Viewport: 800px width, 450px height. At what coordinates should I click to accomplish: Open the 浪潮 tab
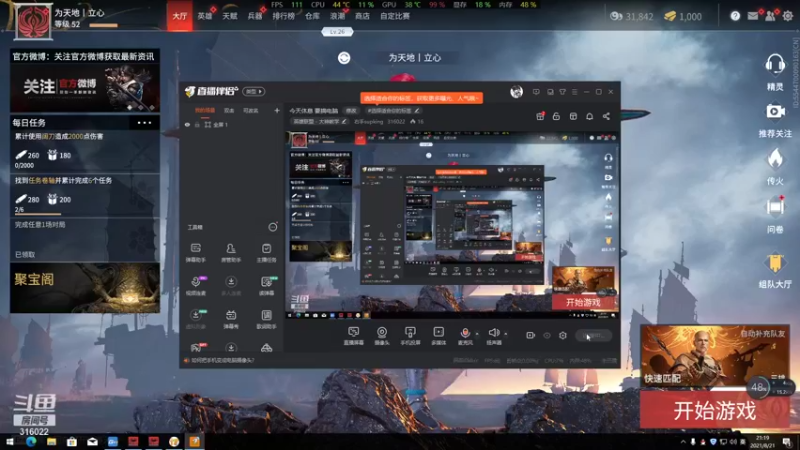coord(337,16)
